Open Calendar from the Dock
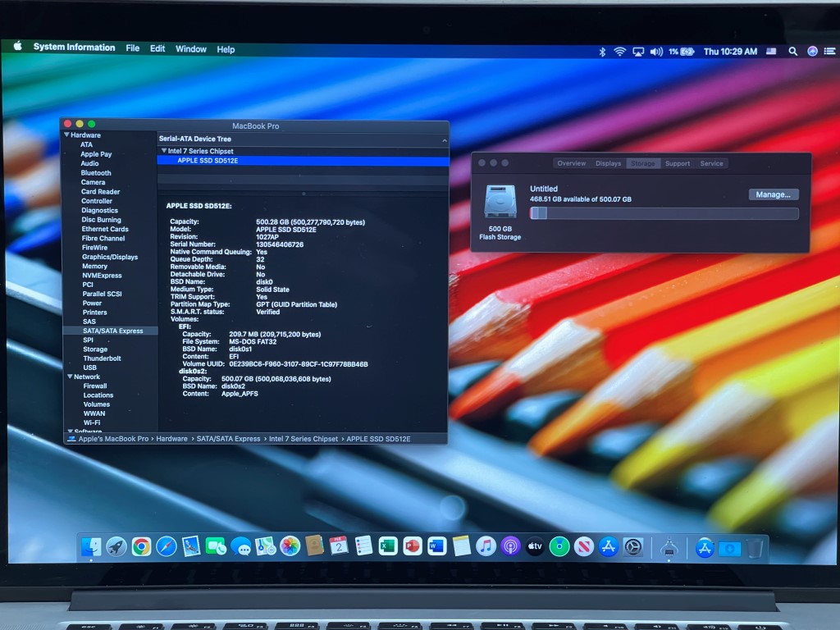 339,546
